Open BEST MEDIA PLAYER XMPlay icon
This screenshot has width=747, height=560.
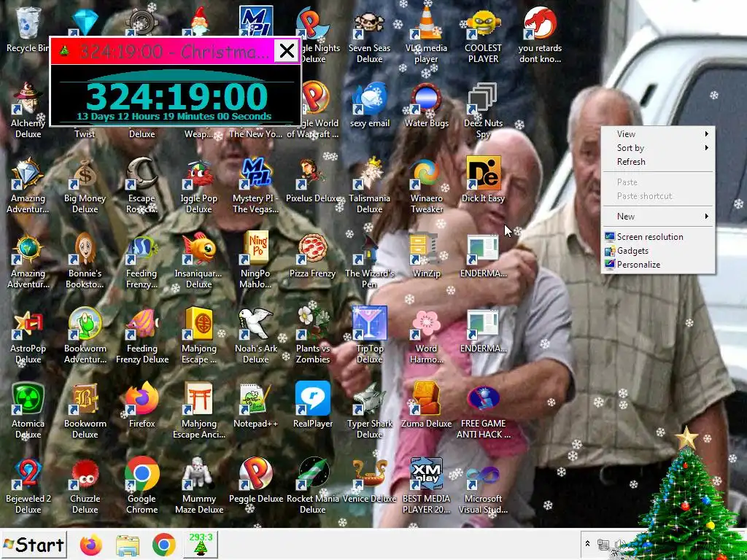click(426, 485)
